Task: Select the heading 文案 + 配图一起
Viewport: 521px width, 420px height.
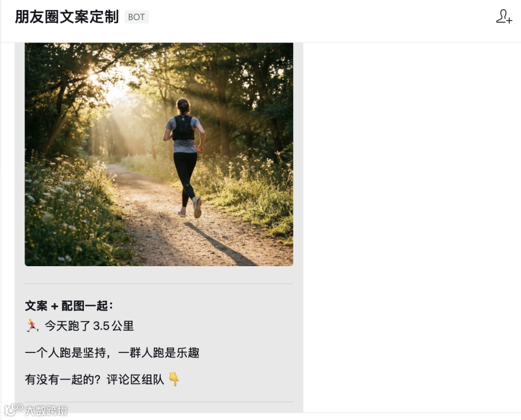Action: pyautogui.click(x=69, y=306)
